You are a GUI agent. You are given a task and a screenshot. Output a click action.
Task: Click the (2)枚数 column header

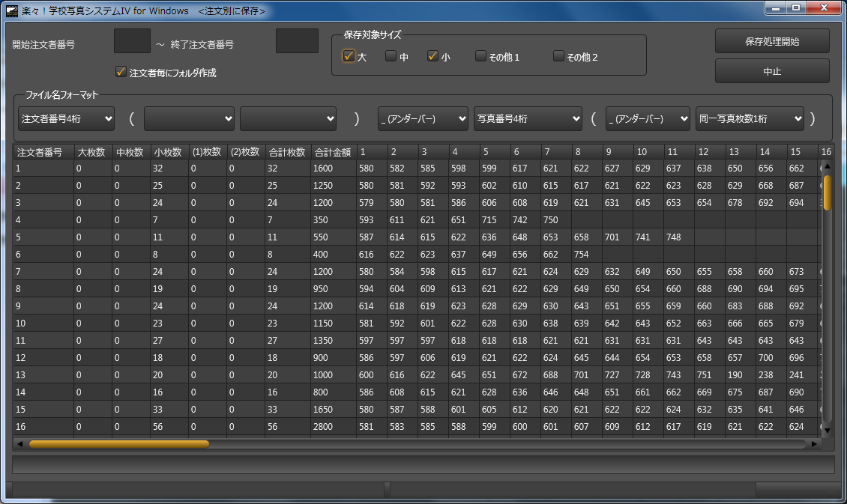pyautogui.click(x=246, y=152)
